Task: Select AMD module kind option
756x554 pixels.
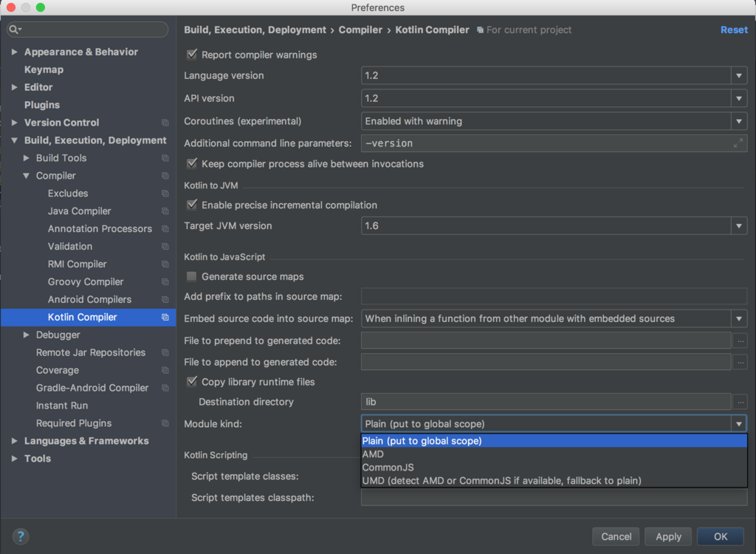Action: 554,454
